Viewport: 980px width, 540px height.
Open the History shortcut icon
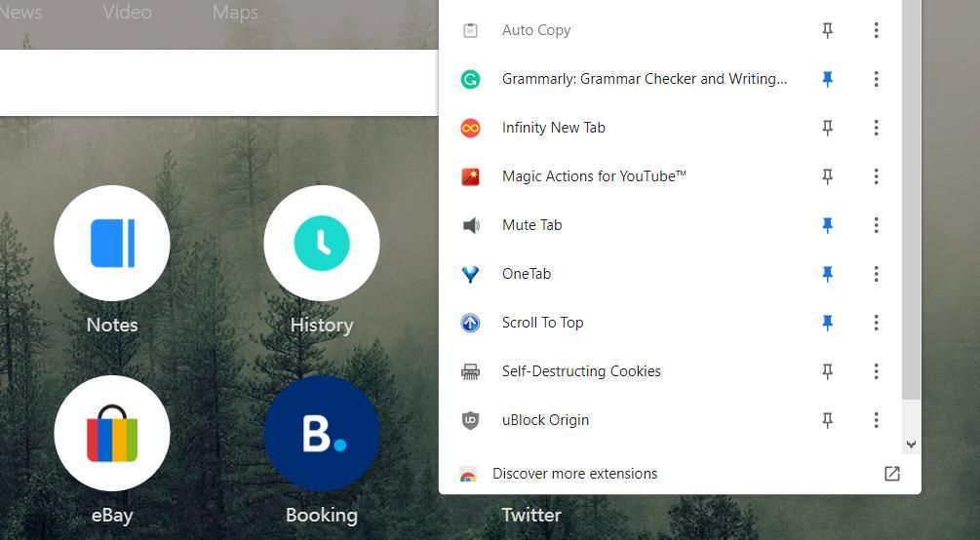(x=321, y=243)
